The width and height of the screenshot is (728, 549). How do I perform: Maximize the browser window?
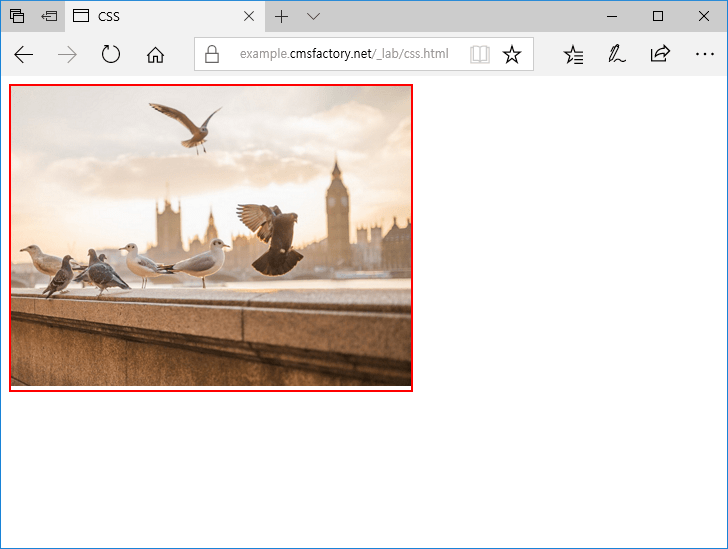[657, 16]
